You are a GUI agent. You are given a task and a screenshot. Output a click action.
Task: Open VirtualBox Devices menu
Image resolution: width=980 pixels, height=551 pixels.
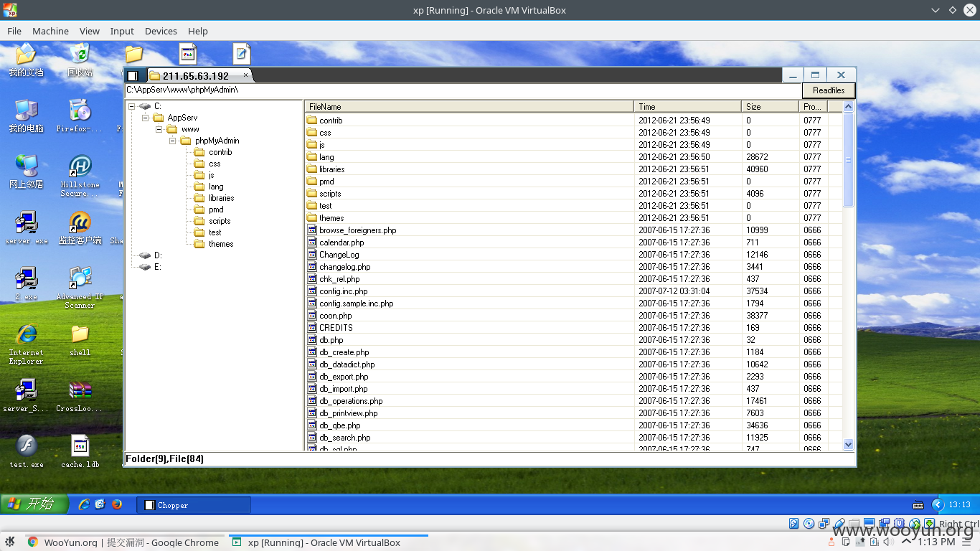(x=161, y=31)
